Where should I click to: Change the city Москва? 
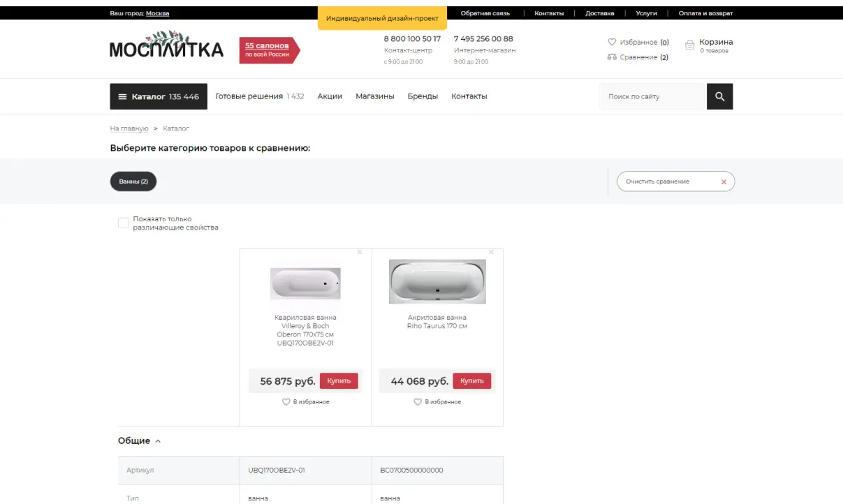coord(157,13)
